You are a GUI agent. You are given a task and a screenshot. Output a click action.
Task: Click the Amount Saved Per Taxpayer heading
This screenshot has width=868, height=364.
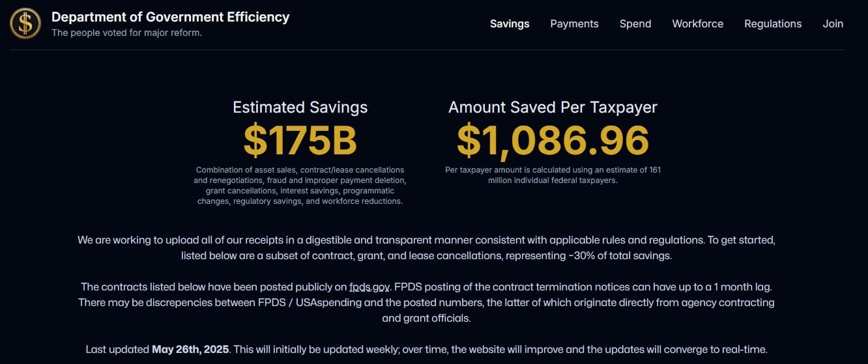[x=553, y=107]
